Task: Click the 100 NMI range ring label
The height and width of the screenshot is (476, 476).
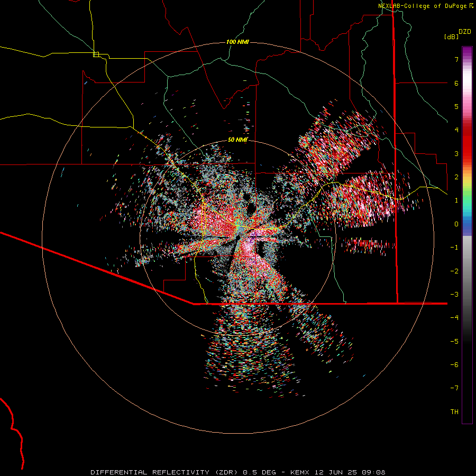Action: point(237,42)
